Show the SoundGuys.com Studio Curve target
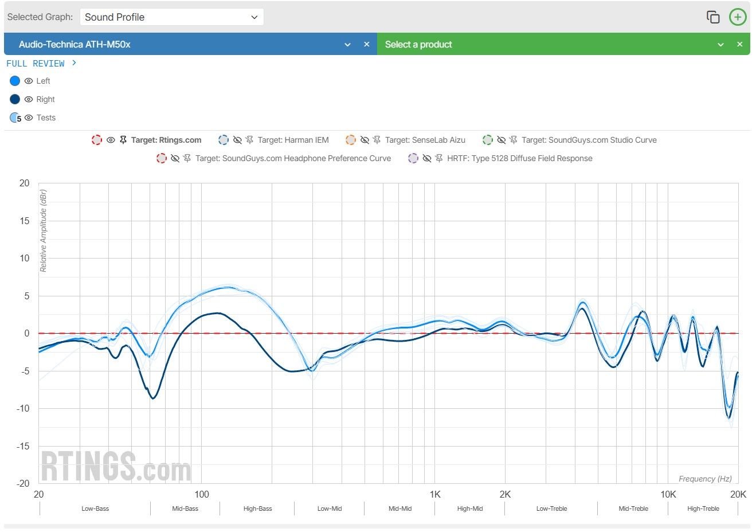 coord(501,140)
